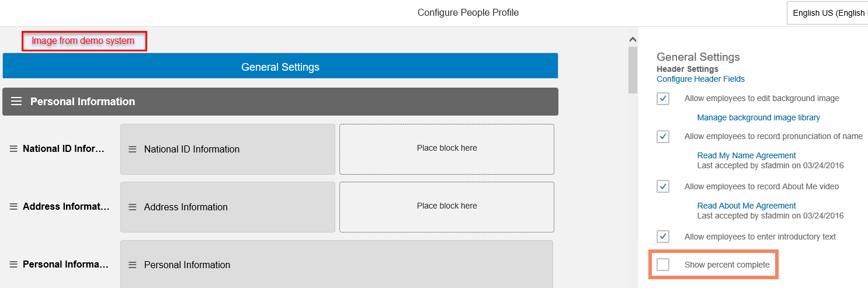Screen dimensions: 868x288
Task: Click hamburger icon in Personal Information section header
Action: 16,102
